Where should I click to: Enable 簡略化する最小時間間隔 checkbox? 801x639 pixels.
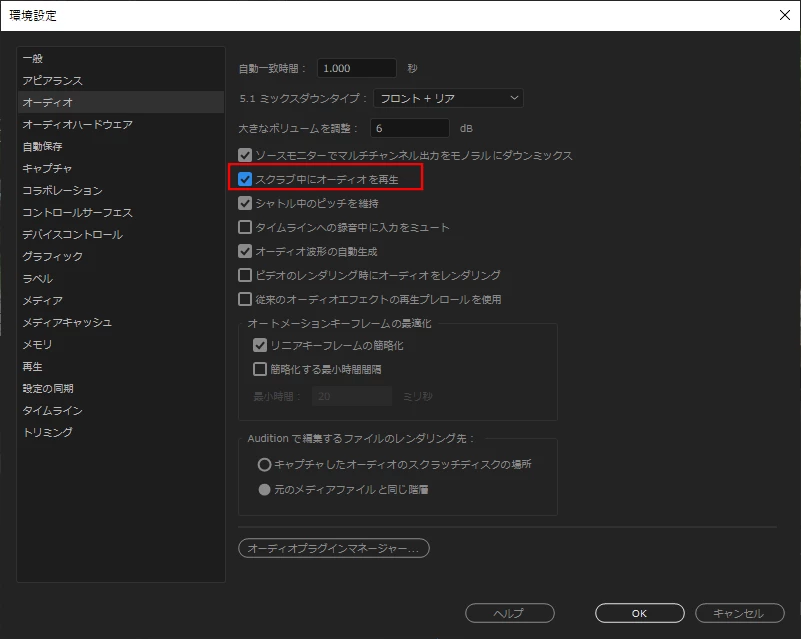click(260, 369)
